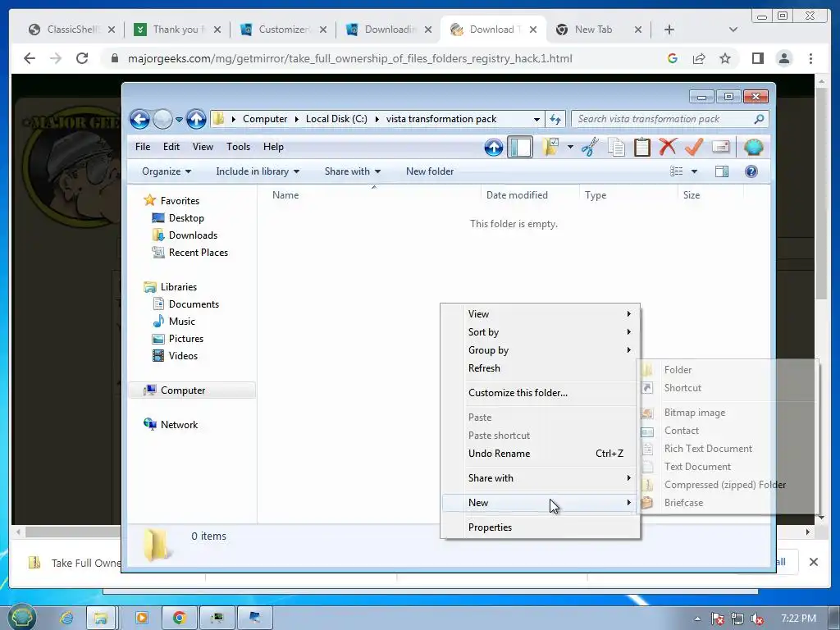Image resolution: width=840 pixels, height=630 pixels.
Task: Click the Classic Shell Up One Level button
Action: pyautogui.click(x=493, y=147)
